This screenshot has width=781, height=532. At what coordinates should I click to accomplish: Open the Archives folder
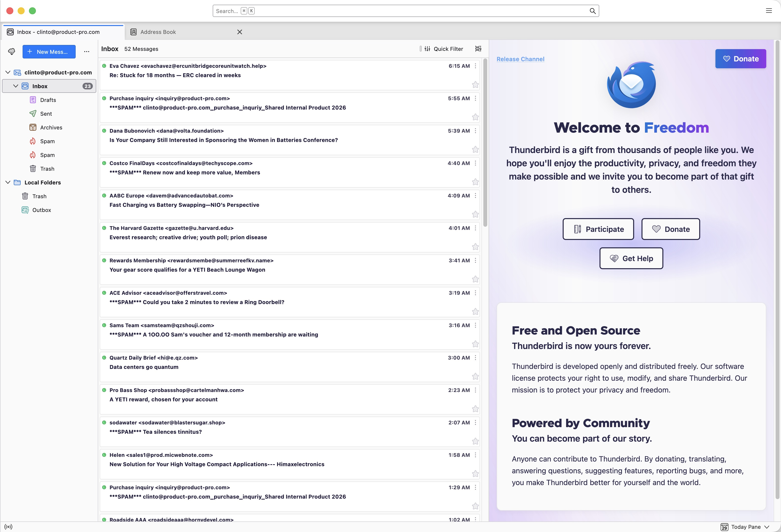(51, 127)
